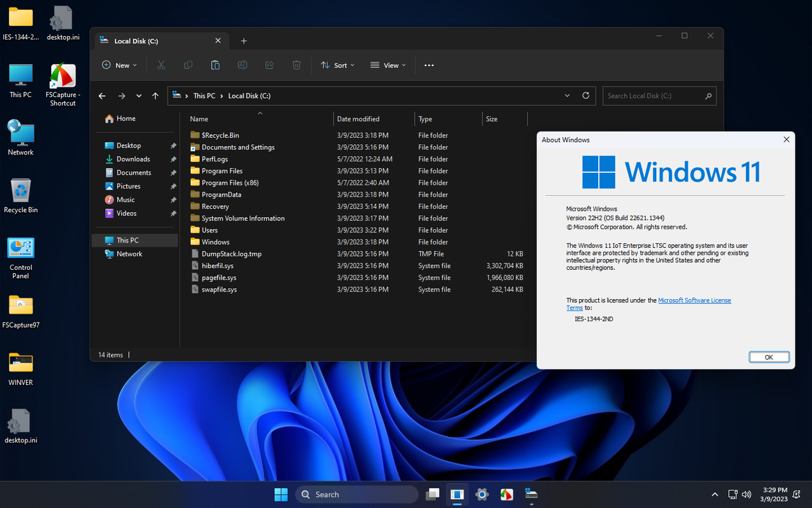Image resolution: width=812 pixels, height=508 pixels.
Task: Open the See more three-dots menu
Action: pos(429,65)
